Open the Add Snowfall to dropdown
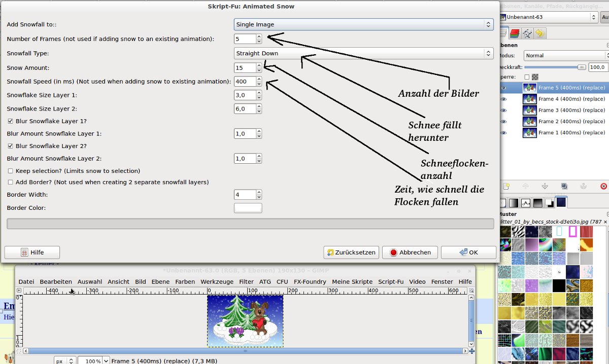 pyautogui.click(x=363, y=24)
